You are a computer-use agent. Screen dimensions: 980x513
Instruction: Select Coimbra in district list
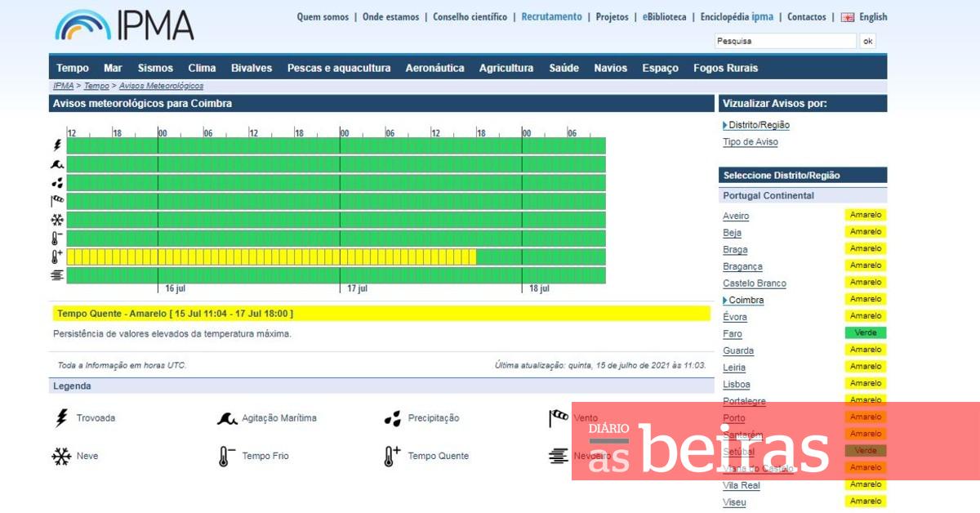click(746, 300)
